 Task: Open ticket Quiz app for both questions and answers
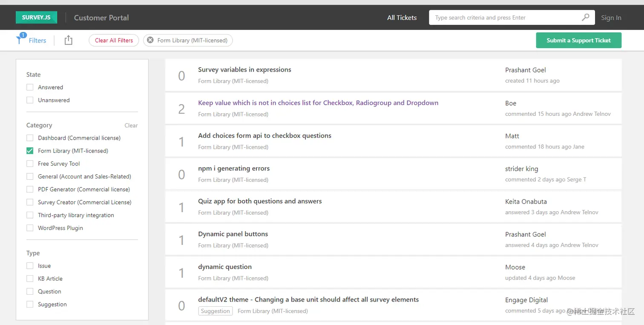[x=260, y=201]
